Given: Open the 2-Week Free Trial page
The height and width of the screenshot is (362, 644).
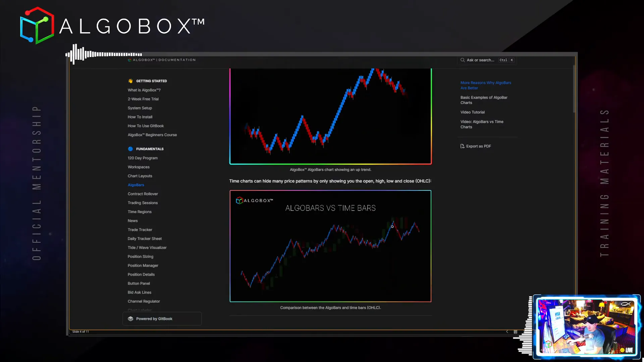Looking at the screenshot, I should click(143, 99).
